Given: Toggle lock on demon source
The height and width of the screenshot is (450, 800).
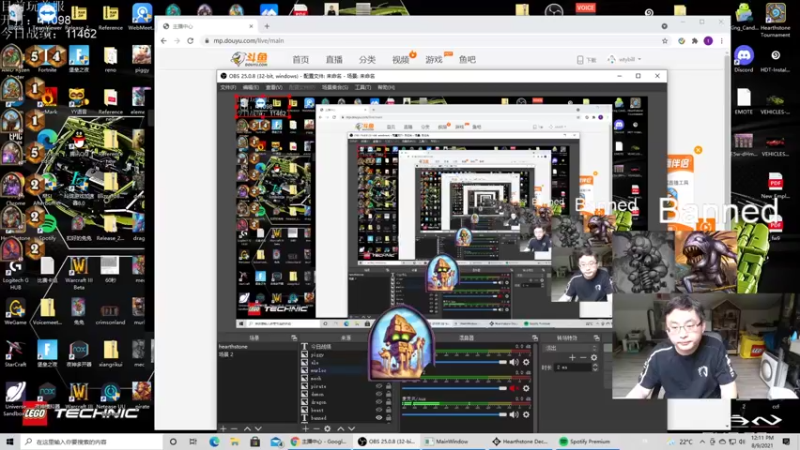Looking at the screenshot, I should click(x=389, y=394).
